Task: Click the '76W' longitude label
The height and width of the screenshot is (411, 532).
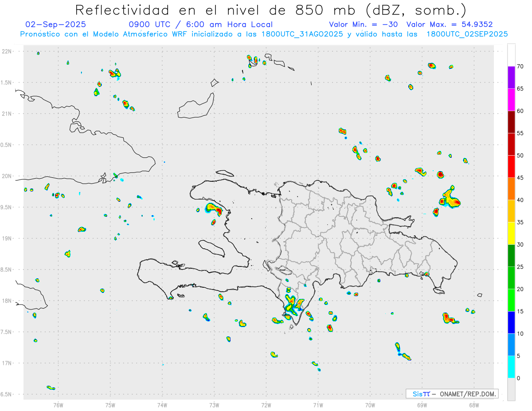Action: tap(58, 405)
